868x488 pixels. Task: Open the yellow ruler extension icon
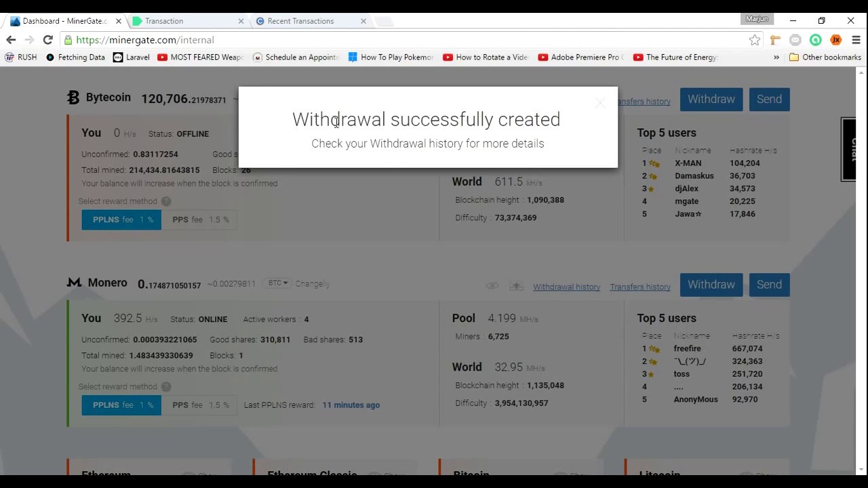pyautogui.click(x=775, y=40)
